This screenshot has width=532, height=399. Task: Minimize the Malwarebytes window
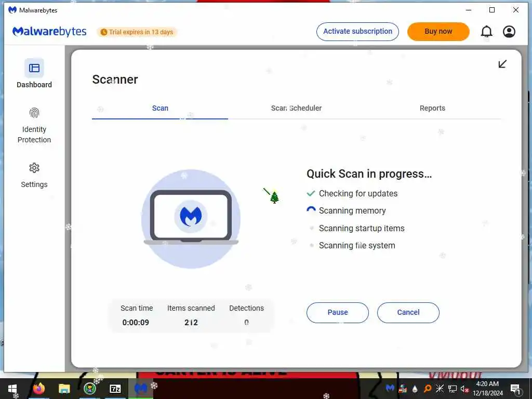[469, 10]
